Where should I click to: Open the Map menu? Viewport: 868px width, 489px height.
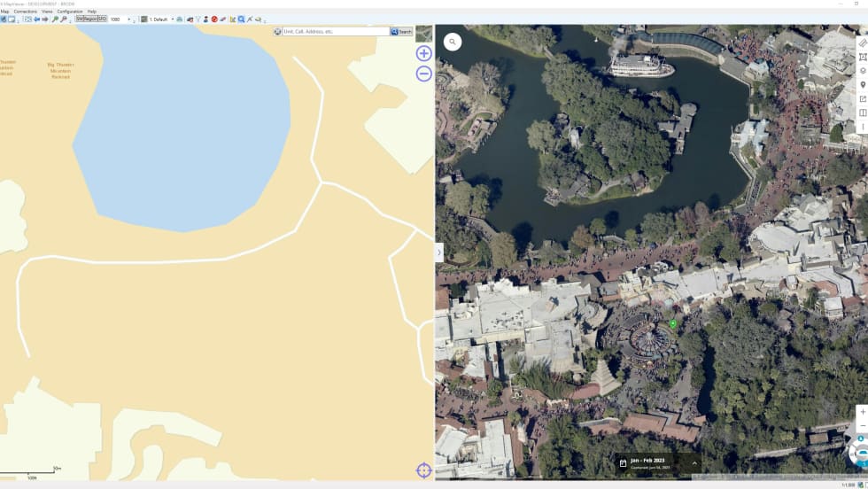(x=4, y=12)
